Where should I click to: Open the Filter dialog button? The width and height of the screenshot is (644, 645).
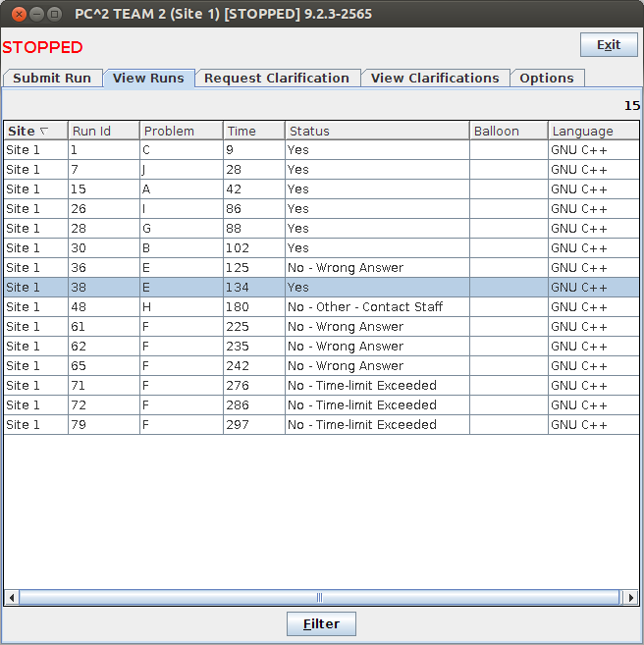(321, 623)
